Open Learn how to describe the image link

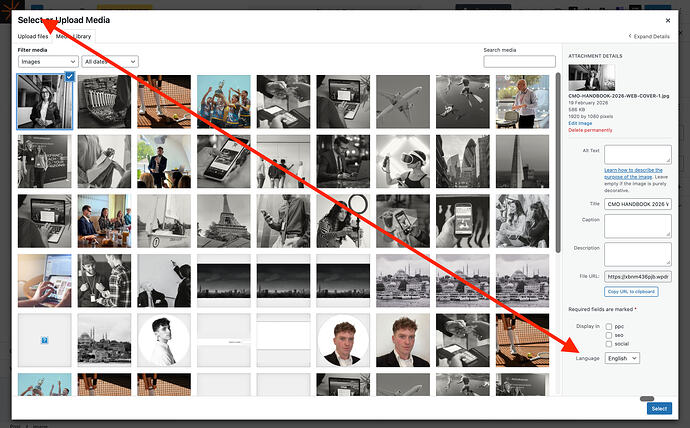tap(633, 173)
